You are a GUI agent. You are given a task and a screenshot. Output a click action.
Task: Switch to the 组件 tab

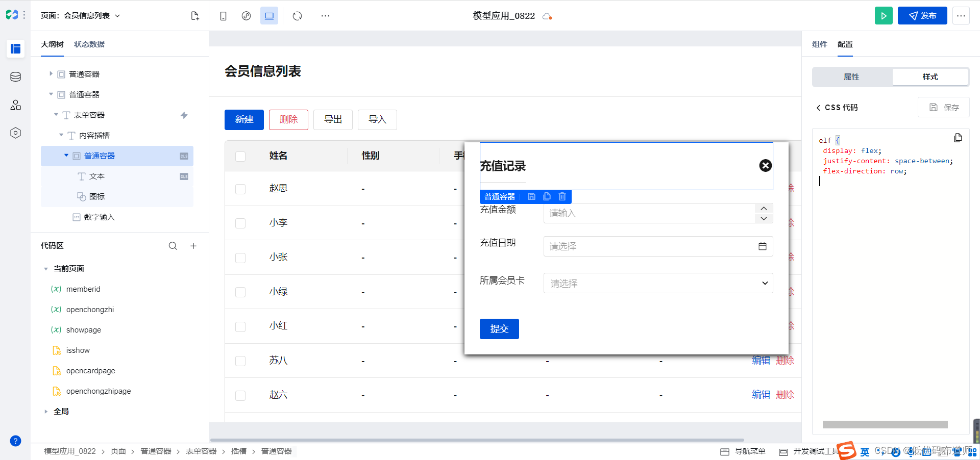[820, 44]
